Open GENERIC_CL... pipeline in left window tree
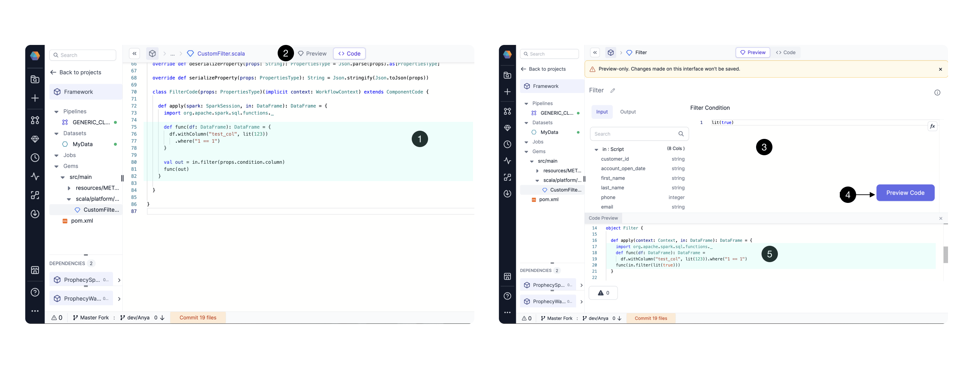 [86, 122]
